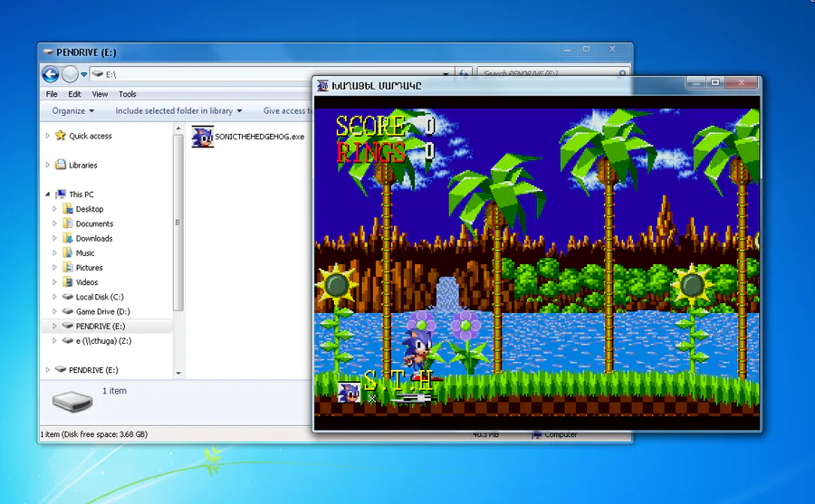Click the navigation pane scroll up arrow

click(x=178, y=128)
